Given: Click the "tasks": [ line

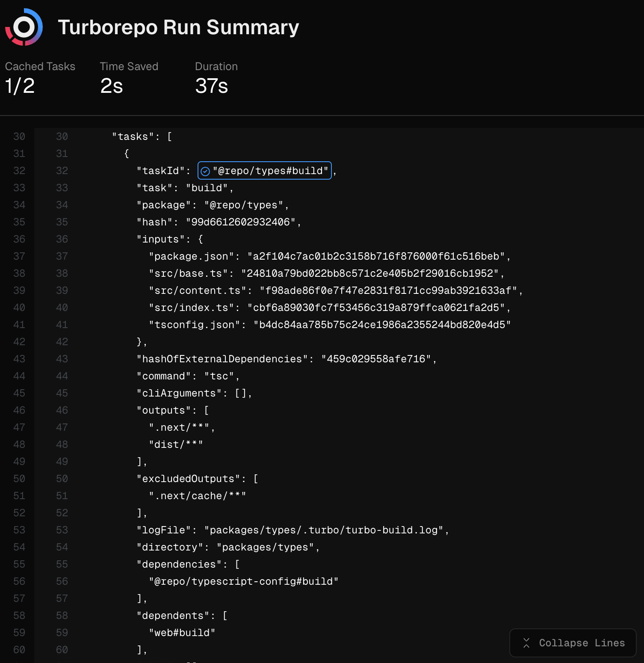Looking at the screenshot, I should click(x=142, y=136).
